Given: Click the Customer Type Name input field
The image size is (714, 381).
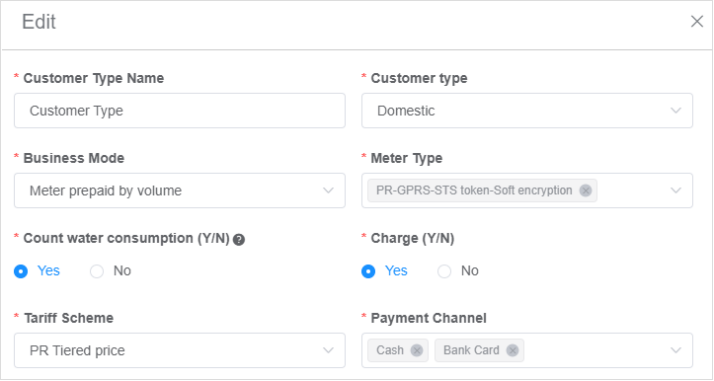Looking at the screenshot, I should pyautogui.click(x=180, y=111).
